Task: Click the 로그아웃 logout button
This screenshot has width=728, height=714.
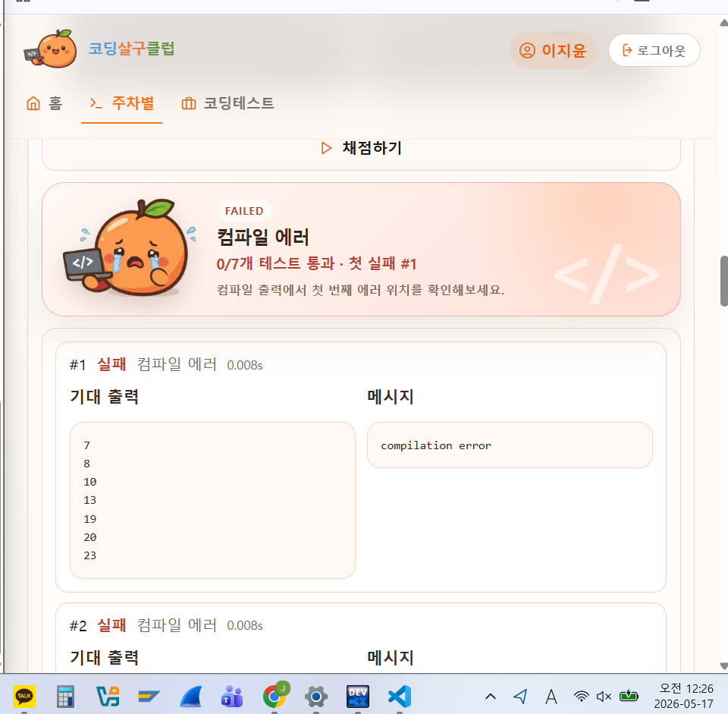Action: coord(654,50)
